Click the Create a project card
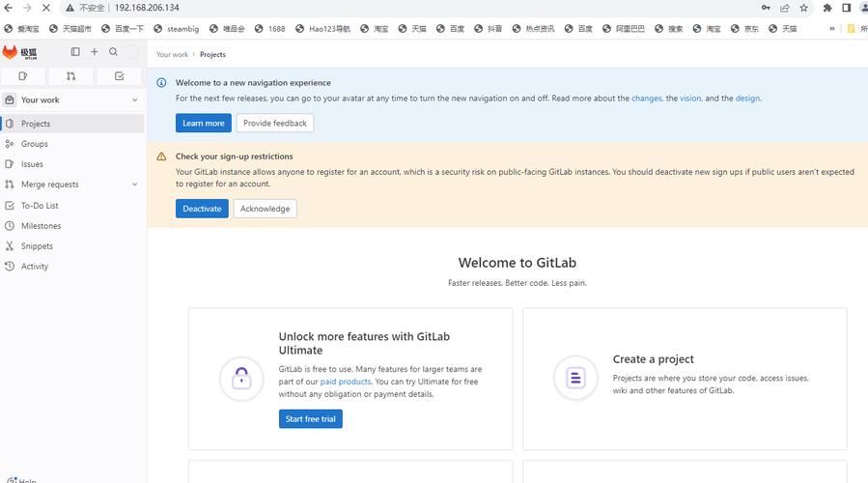This screenshot has height=483, width=868. pyautogui.click(x=685, y=379)
